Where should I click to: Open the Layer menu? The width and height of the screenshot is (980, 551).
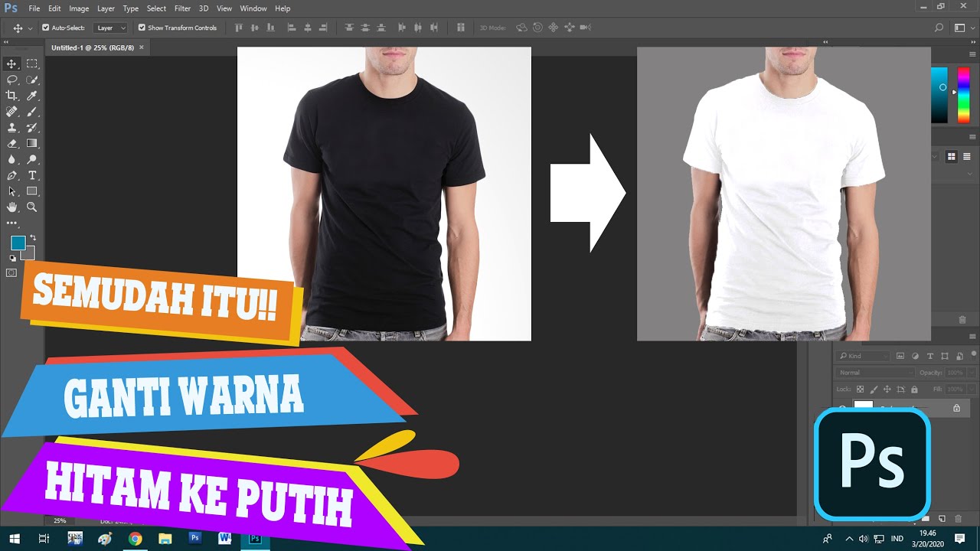pos(106,8)
